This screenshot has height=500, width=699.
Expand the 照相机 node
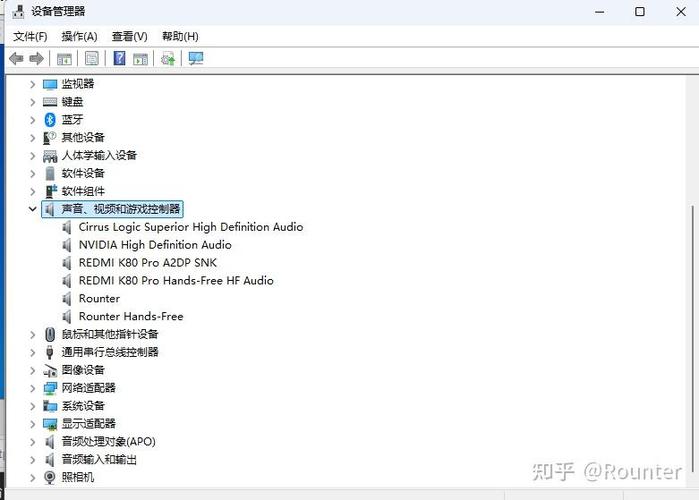33,477
